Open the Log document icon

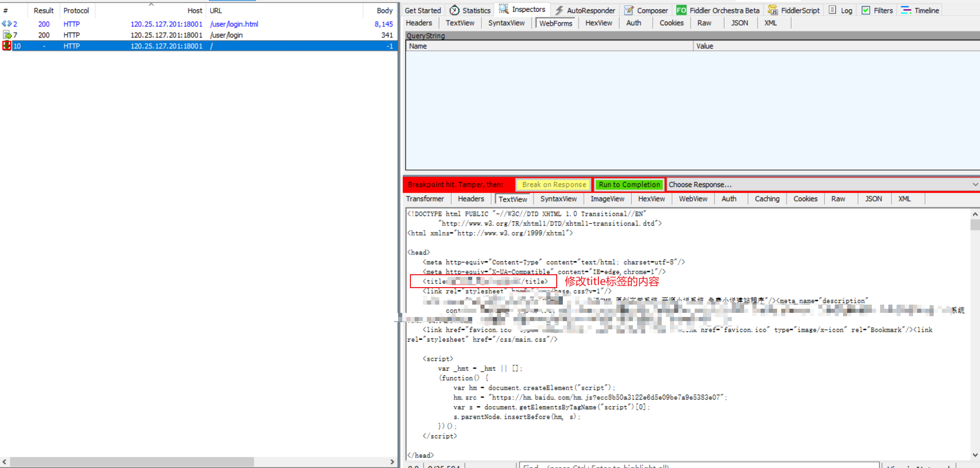[x=832, y=10]
